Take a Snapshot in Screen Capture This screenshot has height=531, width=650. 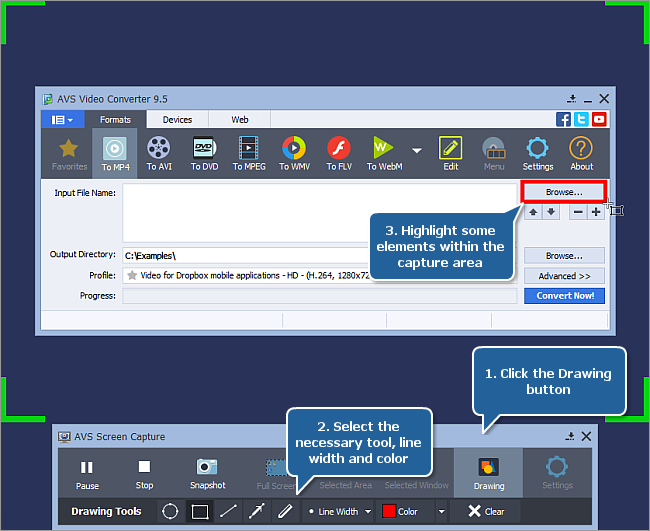(x=207, y=474)
